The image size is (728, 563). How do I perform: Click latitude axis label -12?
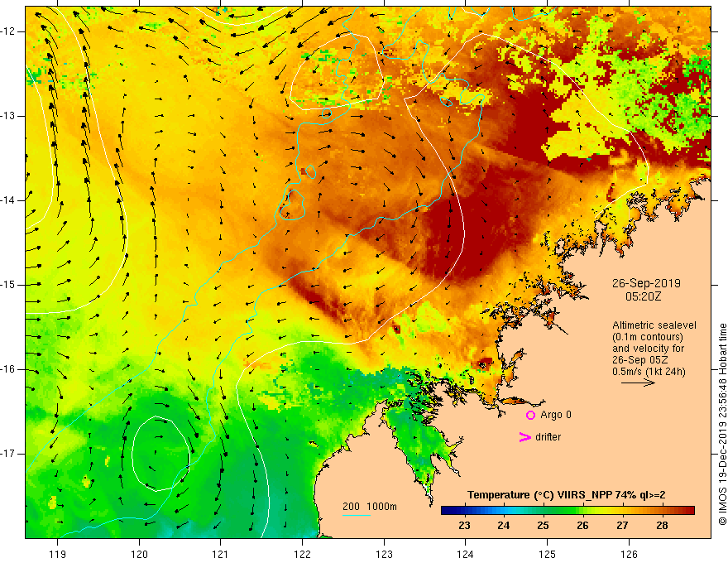(x=8, y=31)
